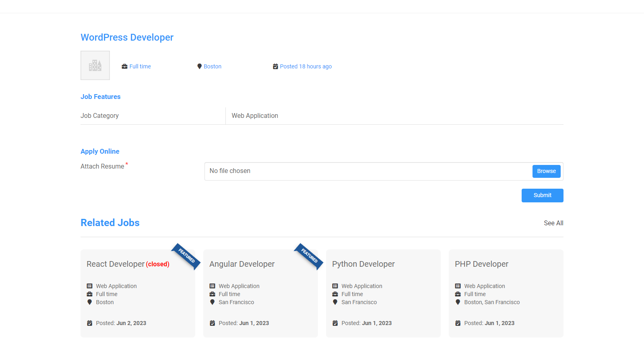
Task: Click the location pin icon beside Boston
Action: [x=199, y=66]
